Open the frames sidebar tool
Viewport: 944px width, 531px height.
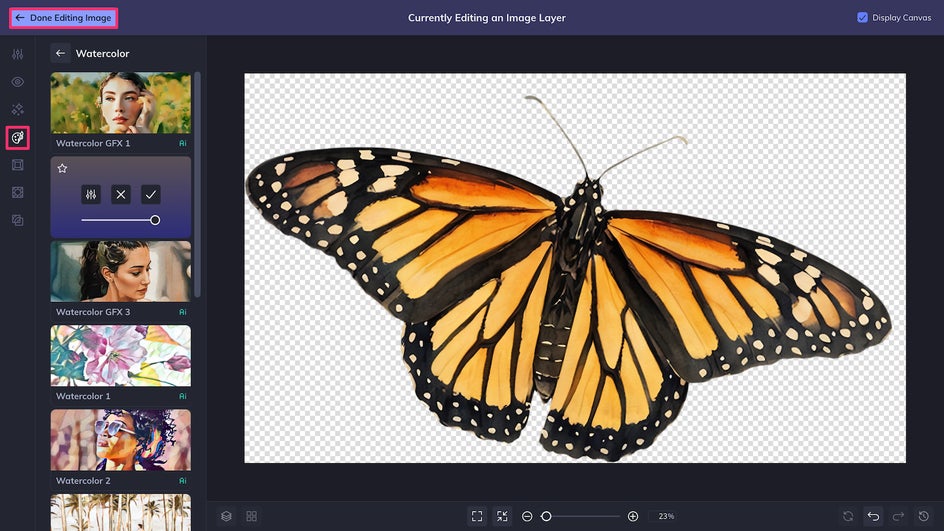(x=17, y=165)
